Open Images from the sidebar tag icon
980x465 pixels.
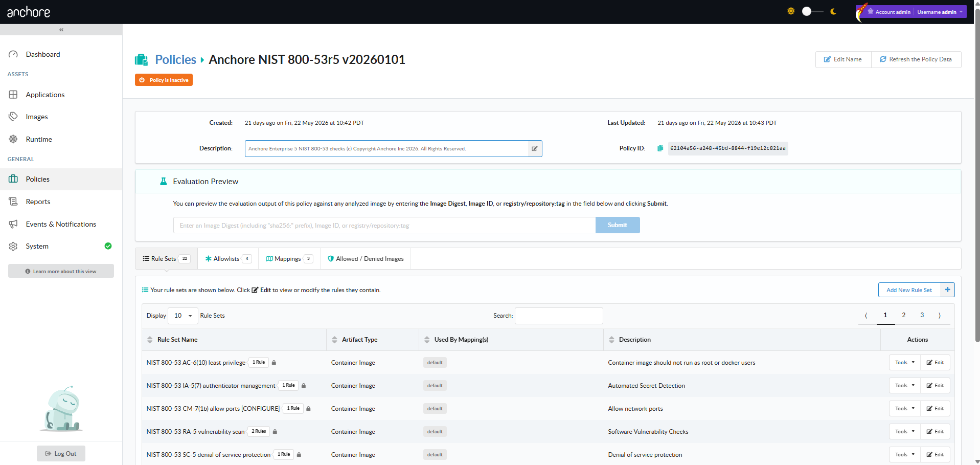[x=13, y=117]
